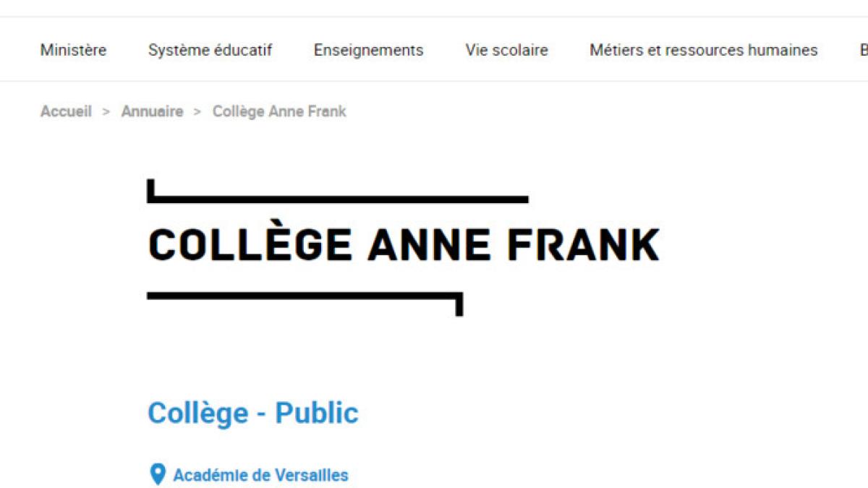This screenshot has width=868, height=488.
Task: Click the bottom decorative bracket below the title
Action: pyautogui.click(x=304, y=296)
